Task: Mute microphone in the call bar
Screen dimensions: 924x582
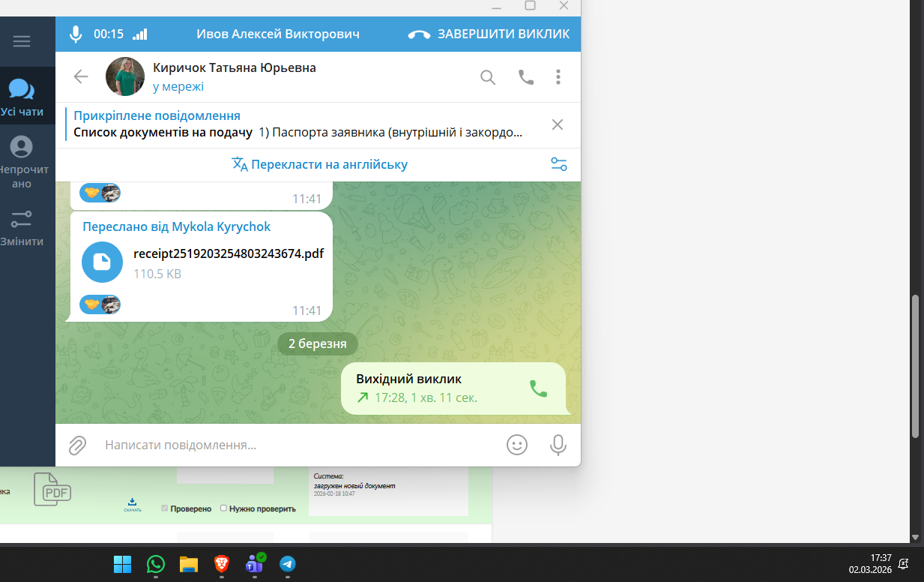Action: tap(75, 34)
